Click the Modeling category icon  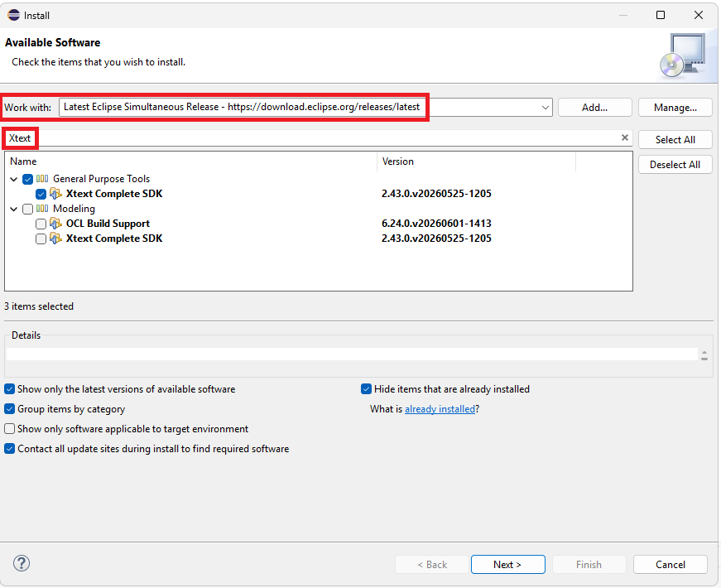coord(42,209)
